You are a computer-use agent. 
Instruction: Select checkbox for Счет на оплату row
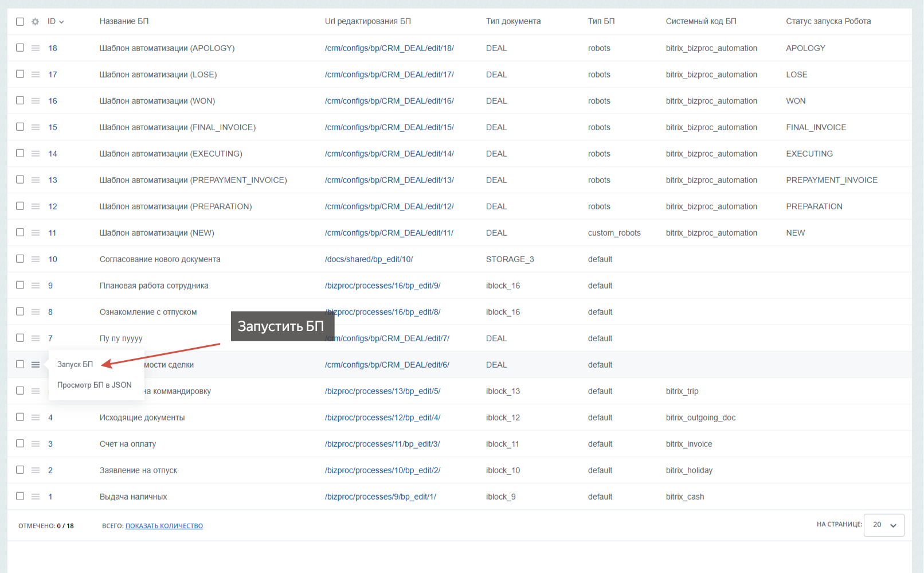point(20,443)
